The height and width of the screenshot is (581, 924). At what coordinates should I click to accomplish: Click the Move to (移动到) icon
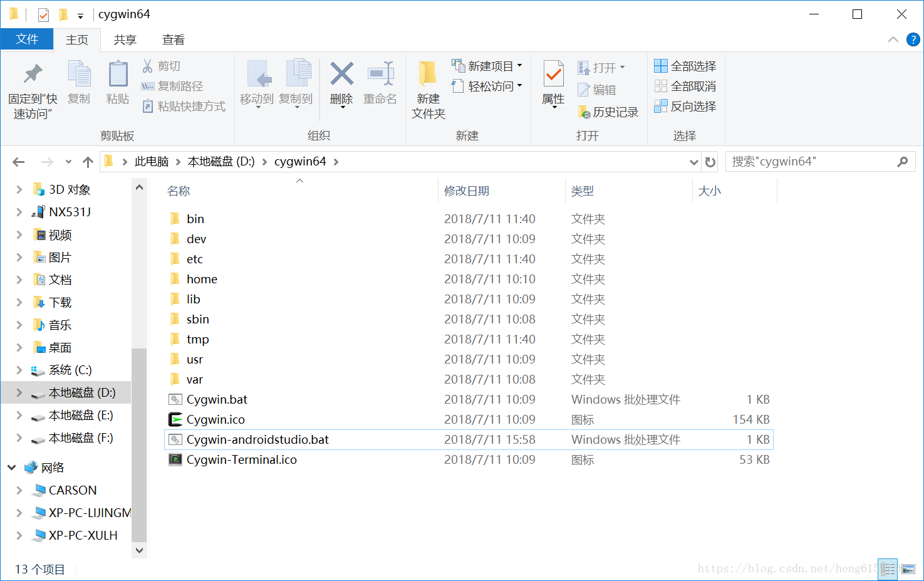pos(258,74)
